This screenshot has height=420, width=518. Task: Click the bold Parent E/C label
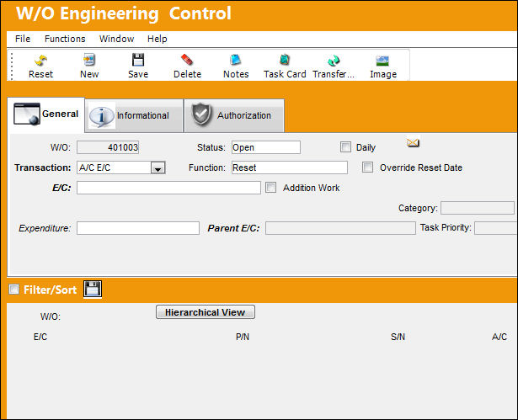click(x=233, y=228)
